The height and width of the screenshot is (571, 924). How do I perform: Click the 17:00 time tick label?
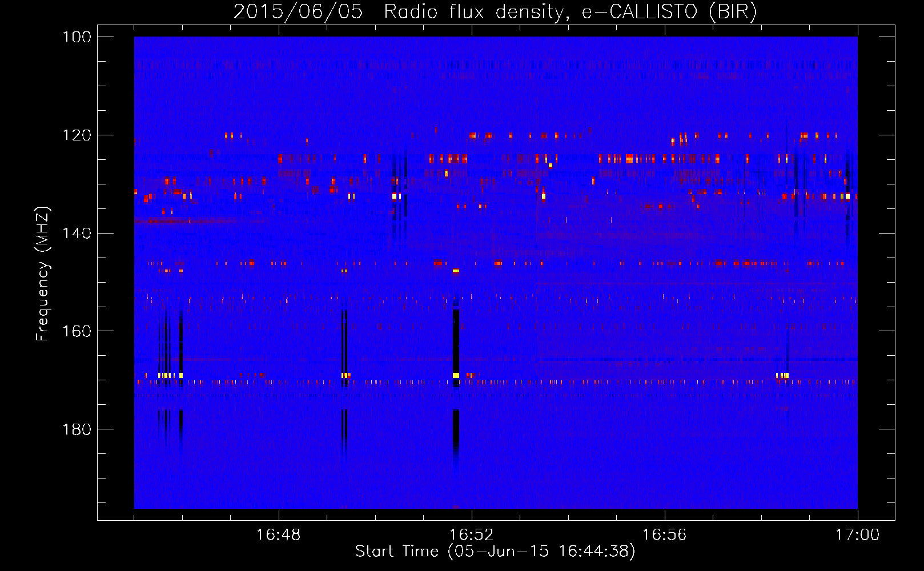pos(858,535)
